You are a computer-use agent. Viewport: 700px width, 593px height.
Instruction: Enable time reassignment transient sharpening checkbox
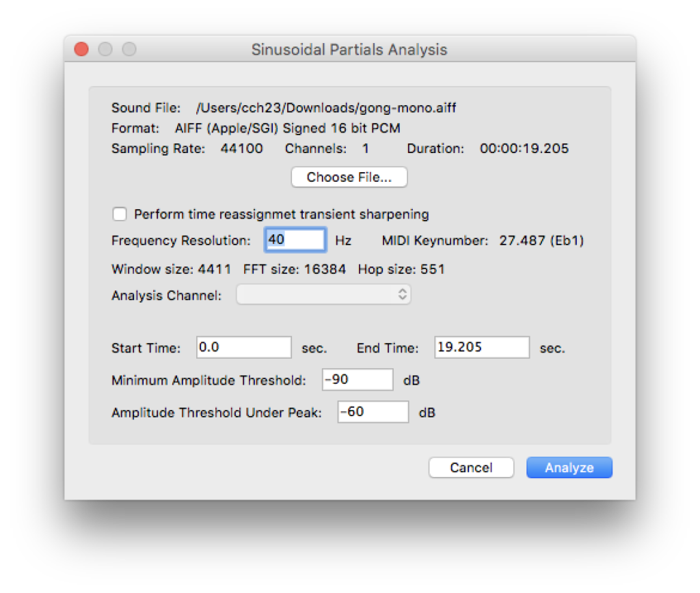[120, 214]
